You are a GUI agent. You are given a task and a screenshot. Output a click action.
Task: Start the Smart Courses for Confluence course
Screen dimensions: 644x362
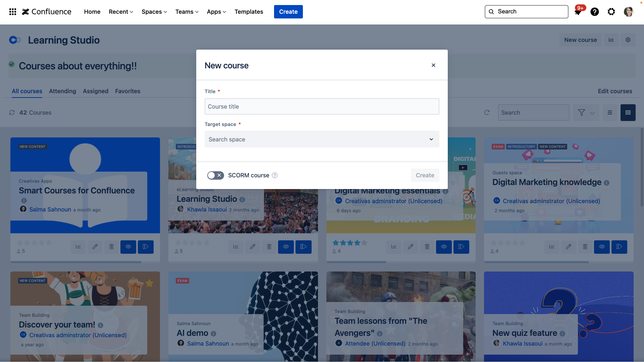146,247
